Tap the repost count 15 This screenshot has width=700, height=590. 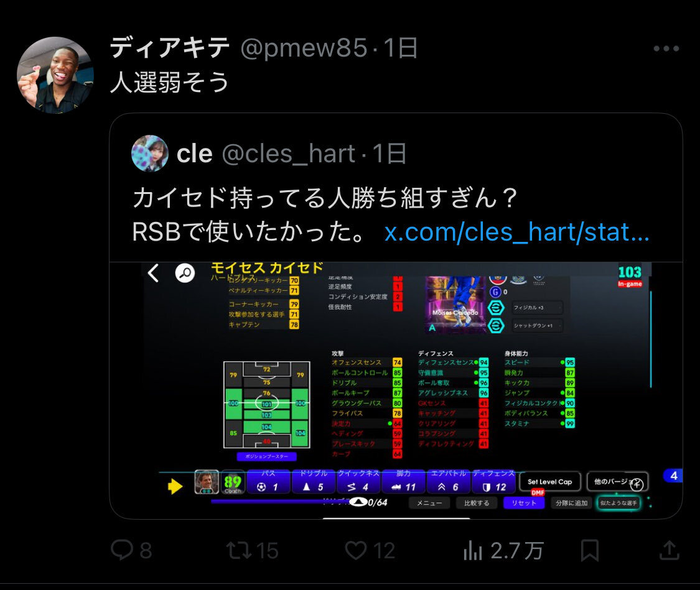(267, 551)
